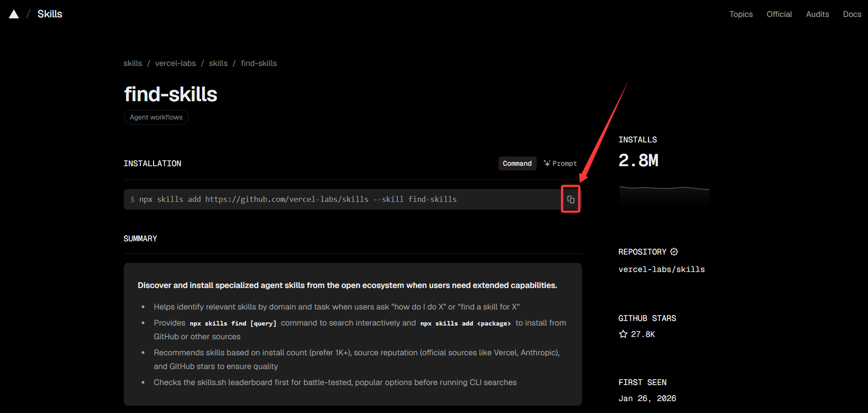Screen dimensions: 868x413
Task: Click the FIRST SEEN label
Action: [x=643, y=382]
